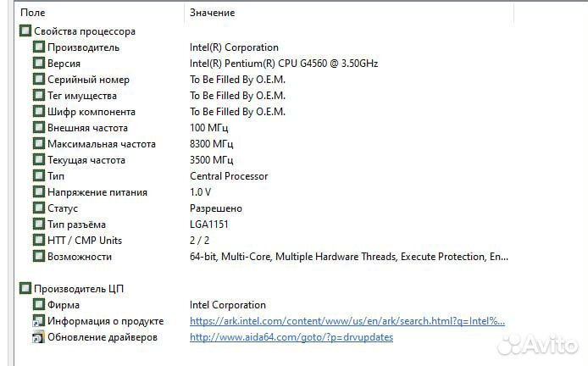Click the '64-bit, Multi-Core' capabilities value
This screenshot has height=366, width=588.
coord(349,257)
